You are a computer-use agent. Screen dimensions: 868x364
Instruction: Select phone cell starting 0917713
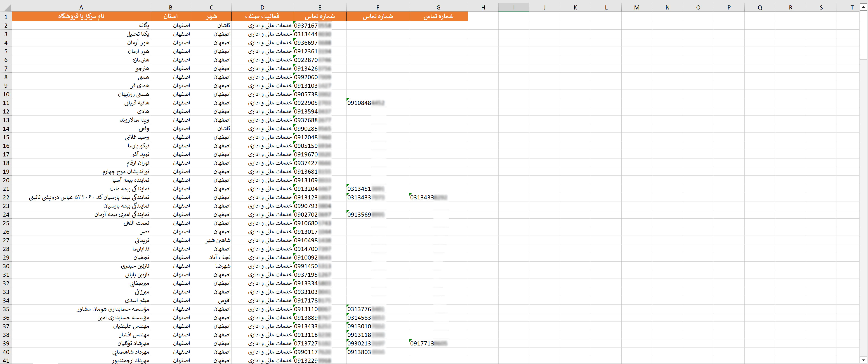tap(438, 343)
